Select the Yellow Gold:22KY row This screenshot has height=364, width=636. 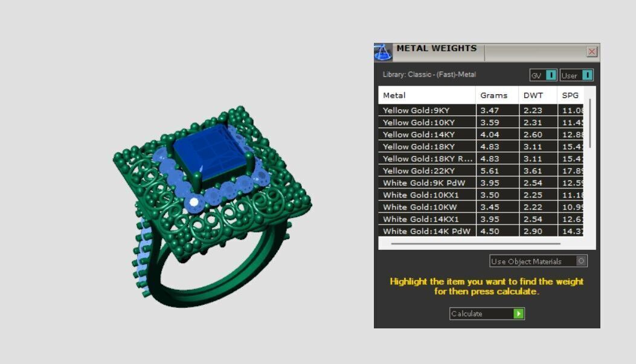[481, 171]
